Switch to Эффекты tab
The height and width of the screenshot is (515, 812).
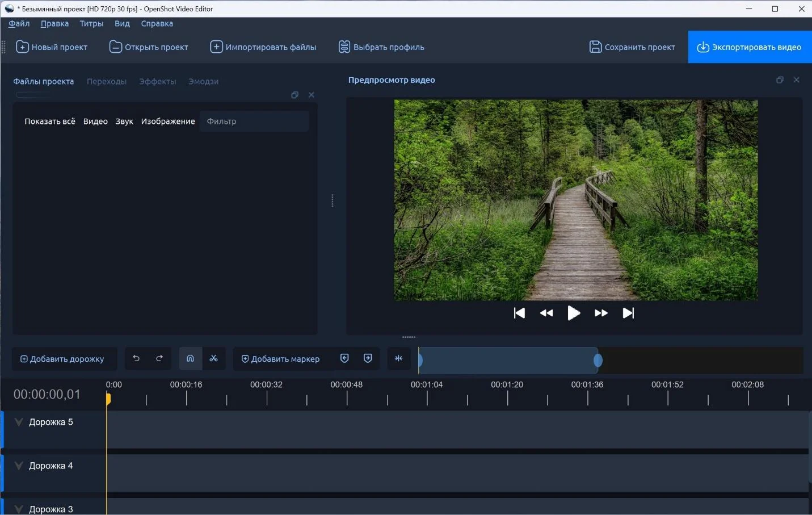coord(158,81)
